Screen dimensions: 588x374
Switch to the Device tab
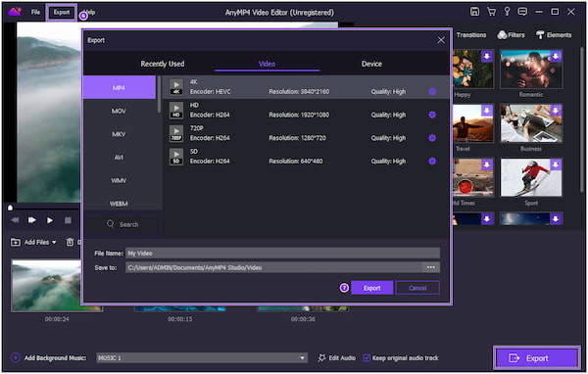371,64
